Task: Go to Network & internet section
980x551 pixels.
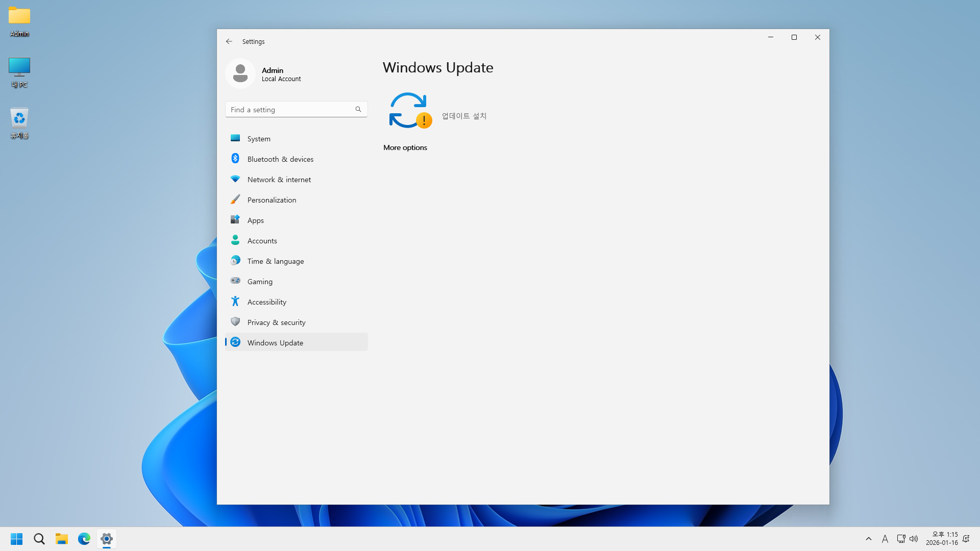Action: 279,180
